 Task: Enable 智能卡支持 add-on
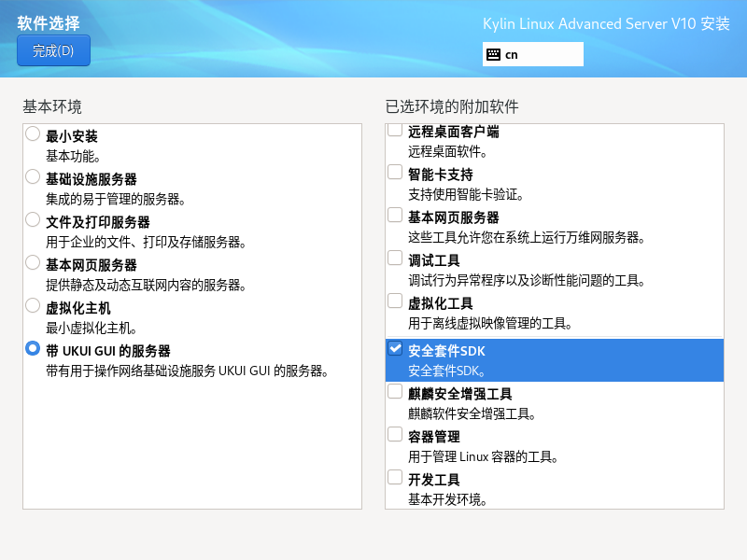click(394, 173)
